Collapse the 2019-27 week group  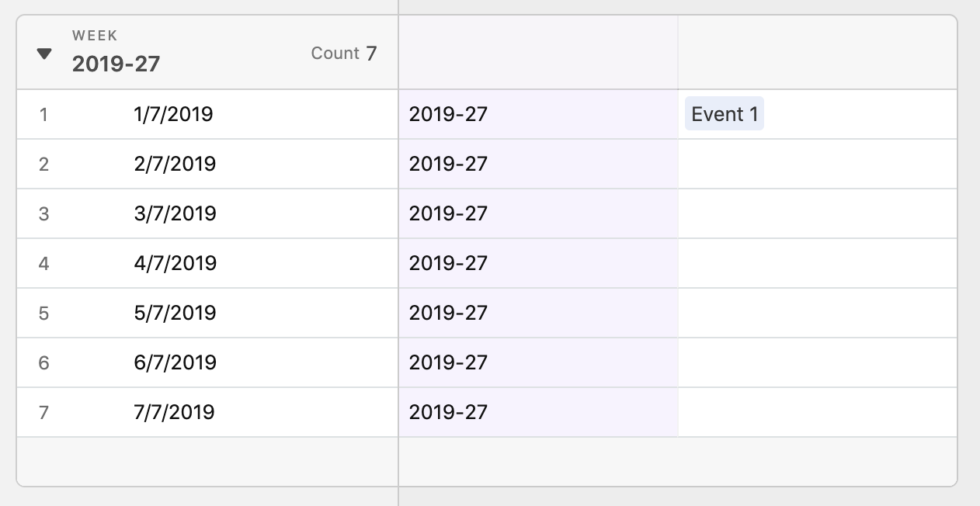click(x=44, y=54)
